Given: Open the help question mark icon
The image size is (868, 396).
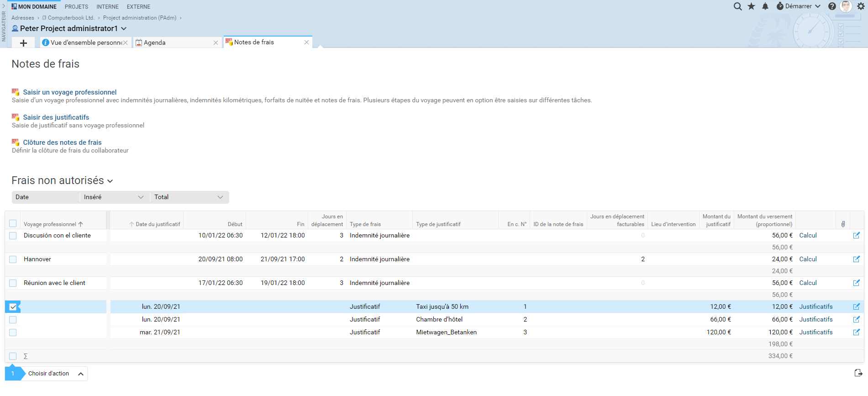Looking at the screenshot, I should [832, 6].
